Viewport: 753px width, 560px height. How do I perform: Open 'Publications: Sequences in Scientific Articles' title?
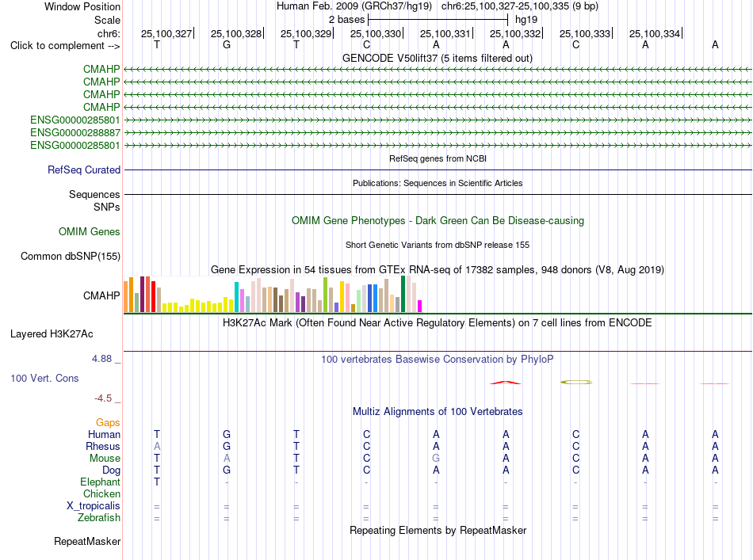[x=438, y=183]
